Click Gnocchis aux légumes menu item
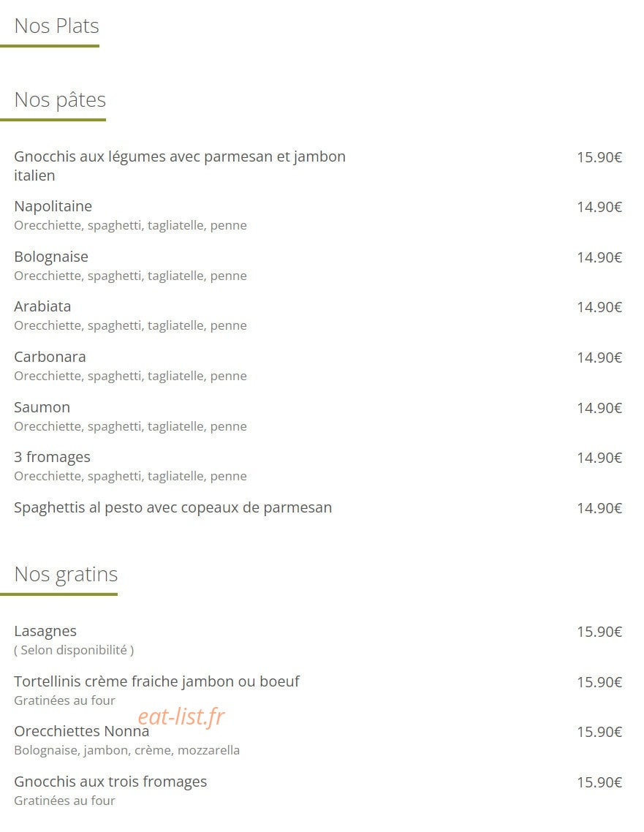Screen dimensions: 644x832 click(180, 166)
